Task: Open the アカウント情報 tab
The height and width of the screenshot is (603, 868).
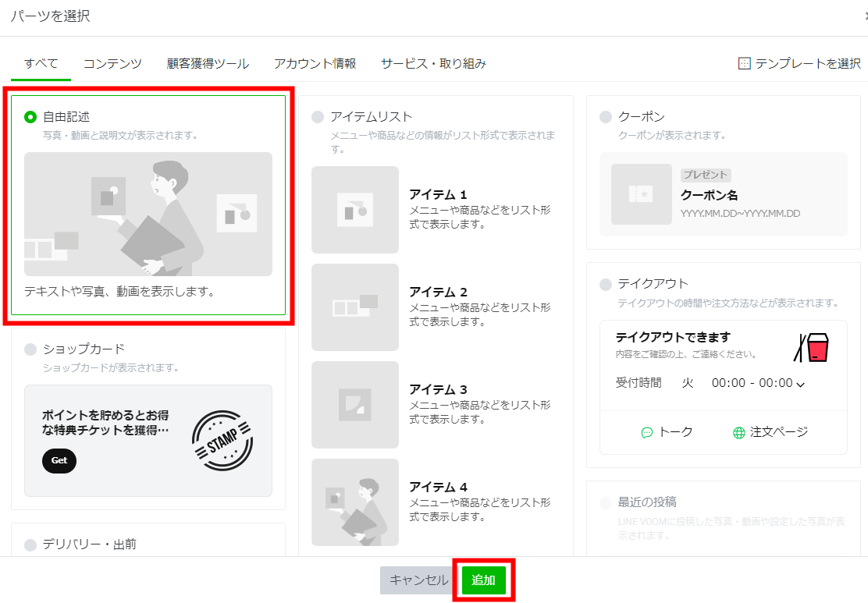Action: 315,63
